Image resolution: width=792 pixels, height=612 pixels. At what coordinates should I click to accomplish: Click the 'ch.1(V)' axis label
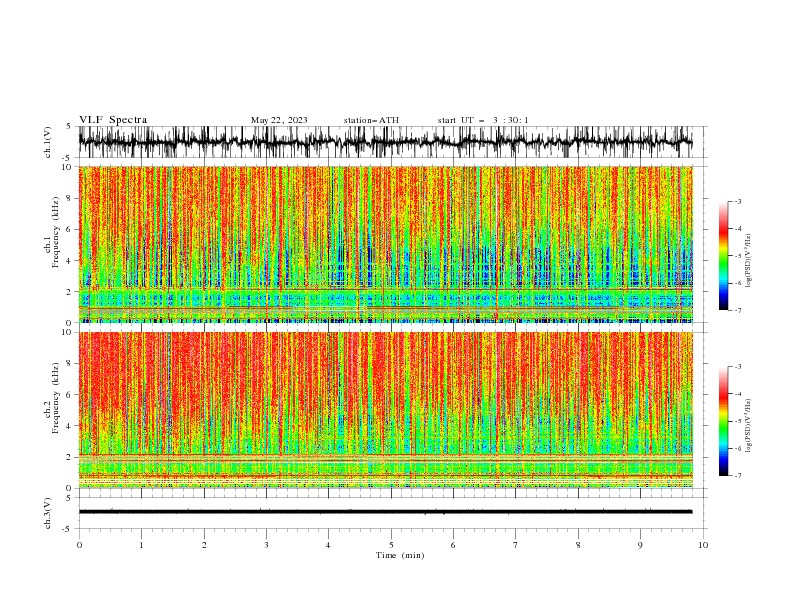pyautogui.click(x=48, y=142)
